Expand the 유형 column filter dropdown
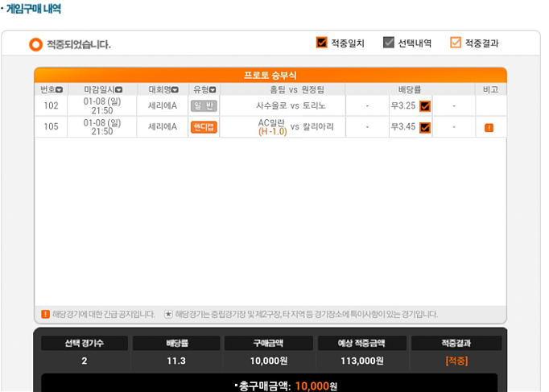The image size is (549, 392). pyautogui.click(x=213, y=90)
